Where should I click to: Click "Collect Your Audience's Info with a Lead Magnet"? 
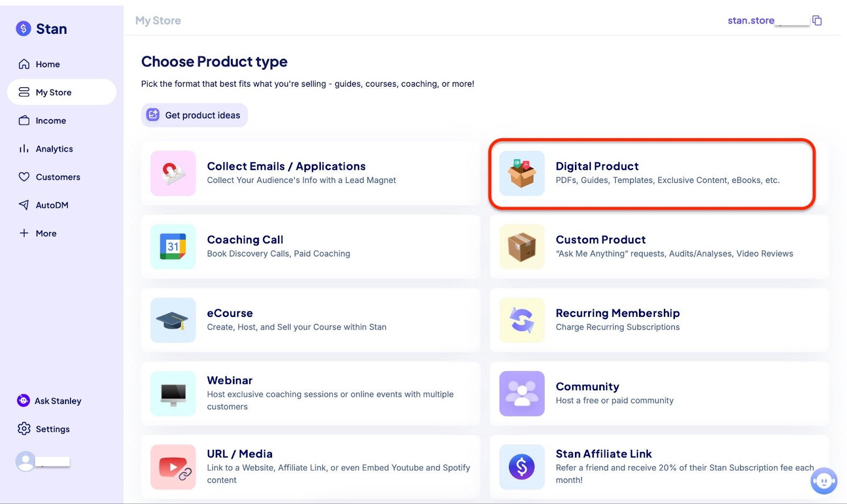coord(301,180)
